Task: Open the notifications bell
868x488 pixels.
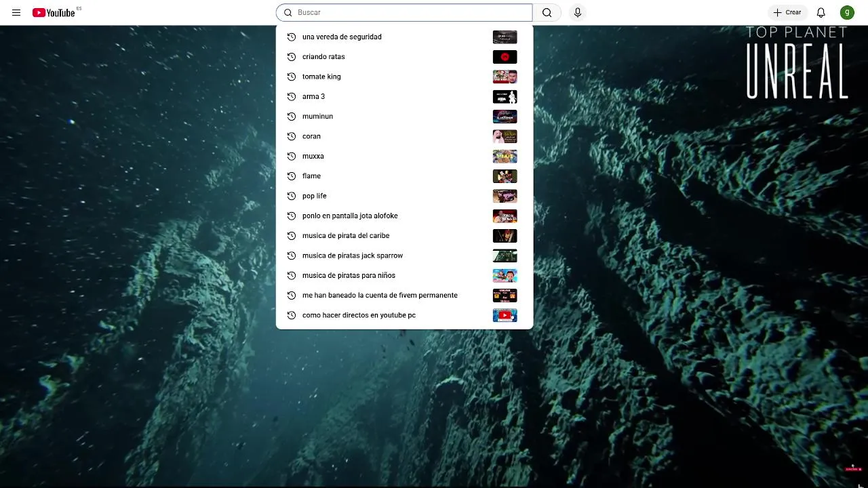Action: click(x=821, y=12)
